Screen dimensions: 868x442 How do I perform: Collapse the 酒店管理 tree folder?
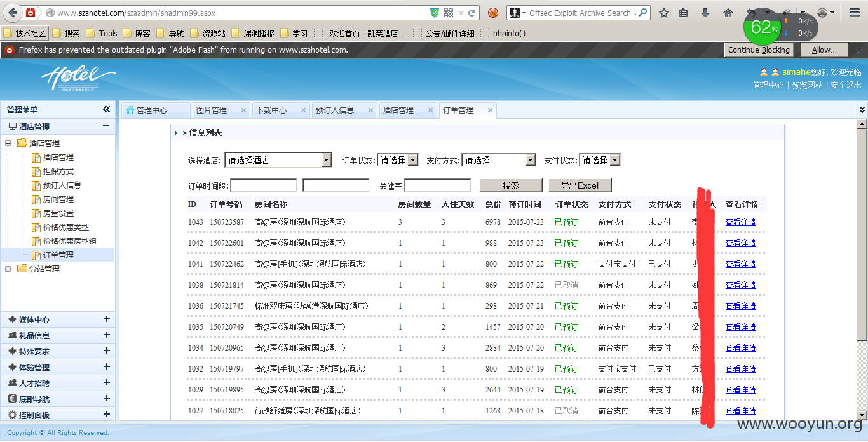(8, 143)
